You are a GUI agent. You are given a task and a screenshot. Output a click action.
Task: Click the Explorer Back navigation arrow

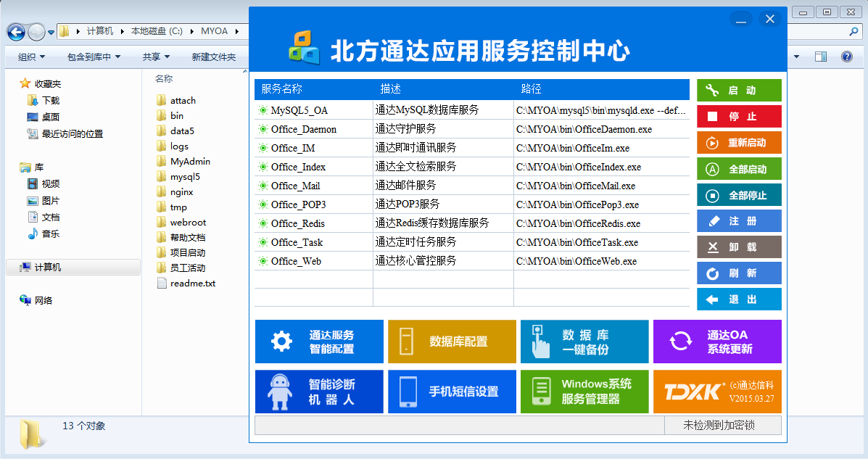click(16, 32)
